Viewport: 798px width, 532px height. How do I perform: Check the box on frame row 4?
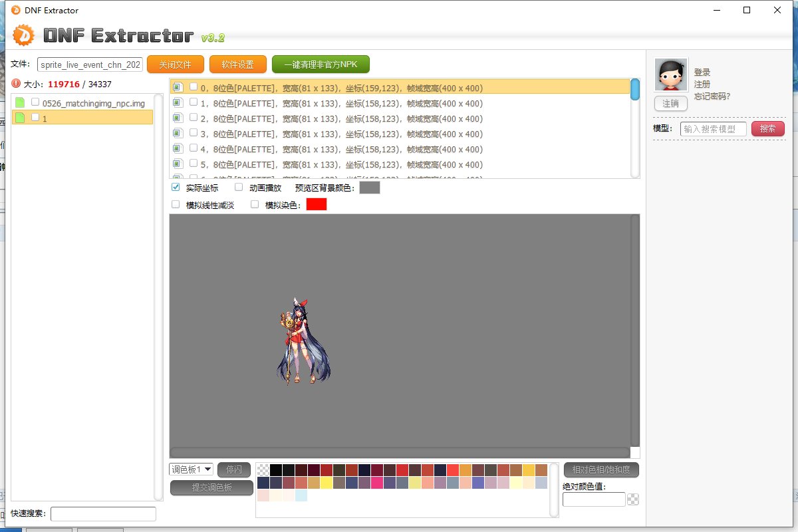click(x=194, y=148)
